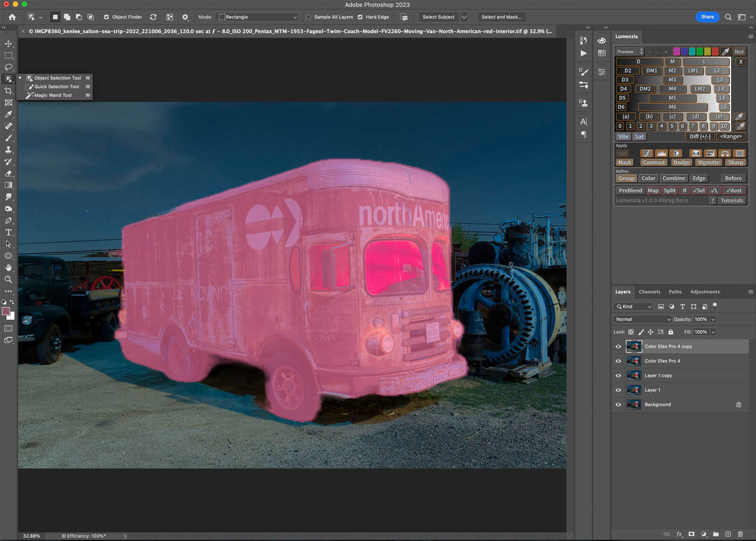Switch to the Channels tab
The height and width of the screenshot is (541, 756).
[x=649, y=292]
